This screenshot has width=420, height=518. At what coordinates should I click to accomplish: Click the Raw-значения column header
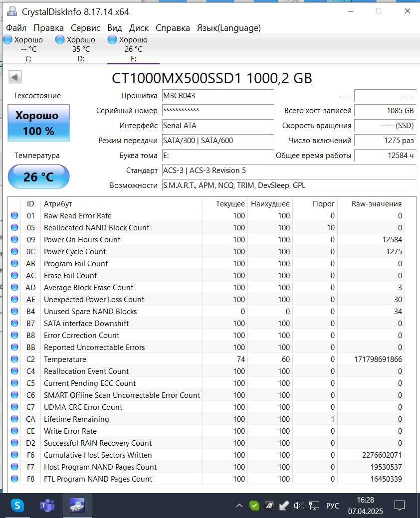point(377,204)
